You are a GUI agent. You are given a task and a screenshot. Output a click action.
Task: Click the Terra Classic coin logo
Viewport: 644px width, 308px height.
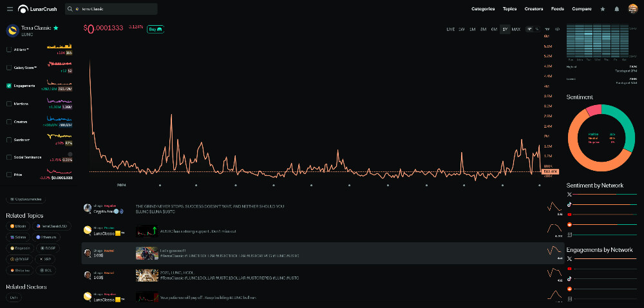(12, 31)
